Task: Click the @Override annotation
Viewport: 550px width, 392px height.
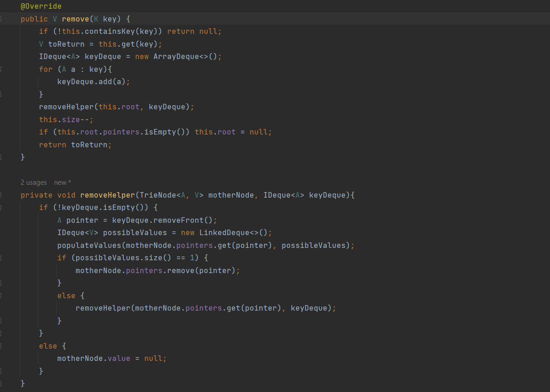Action: [41, 6]
